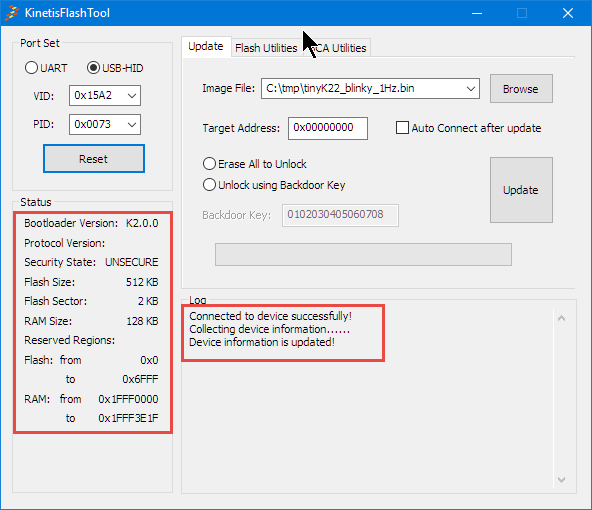Click the 'Device information is updated!' log line
The image size is (592, 510).
(x=262, y=342)
